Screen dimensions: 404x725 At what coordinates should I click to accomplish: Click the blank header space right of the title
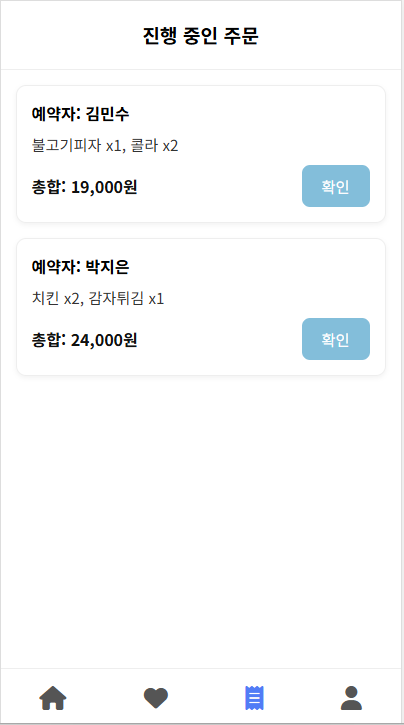[x=330, y=36]
